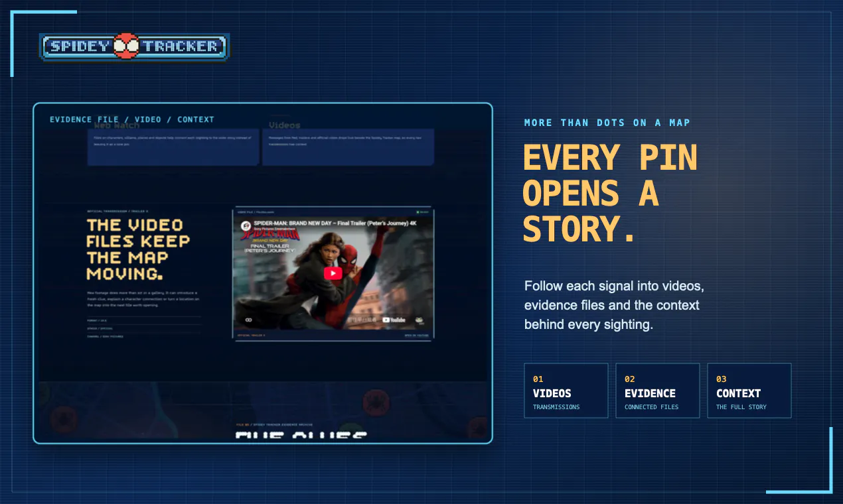The width and height of the screenshot is (843, 504).
Task: Click the Spidey Tracker pixel logo
Action: (134, 46)
